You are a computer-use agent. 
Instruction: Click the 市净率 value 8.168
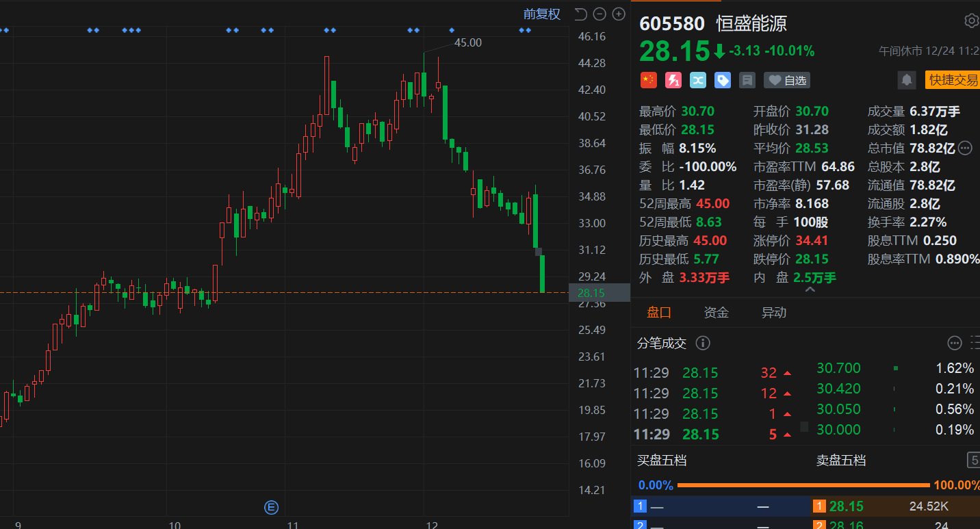pyautogui.click(x=811, y=203)
